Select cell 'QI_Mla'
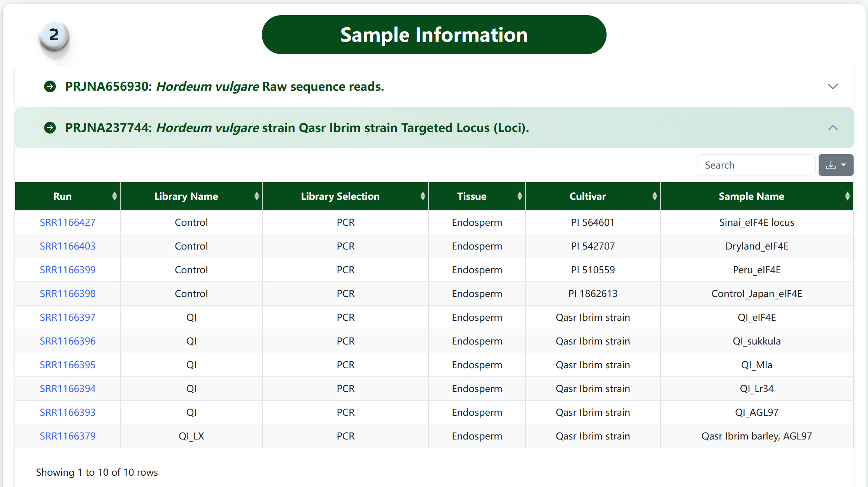The width and height of the screenshot is (868, 487). coord(757,365)
